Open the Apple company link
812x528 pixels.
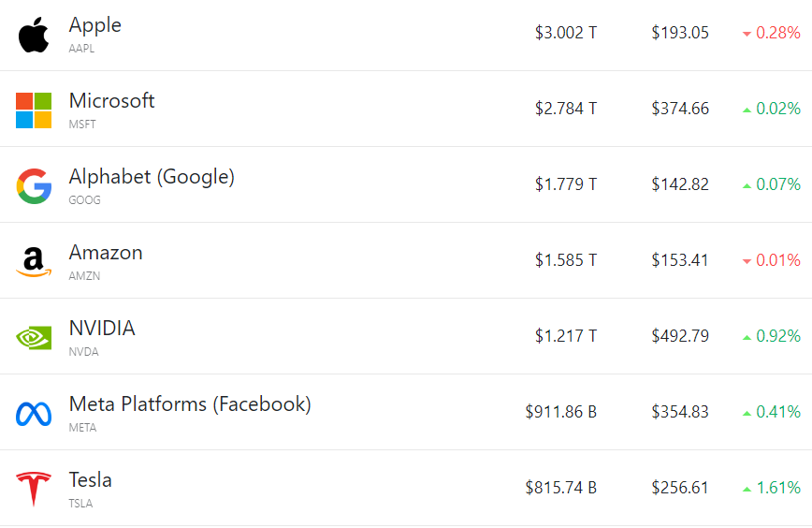[x=95, y=25]
